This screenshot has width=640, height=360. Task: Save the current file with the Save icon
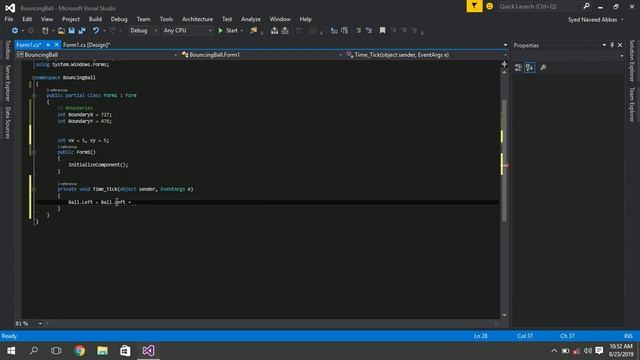[x=71, y=31]
